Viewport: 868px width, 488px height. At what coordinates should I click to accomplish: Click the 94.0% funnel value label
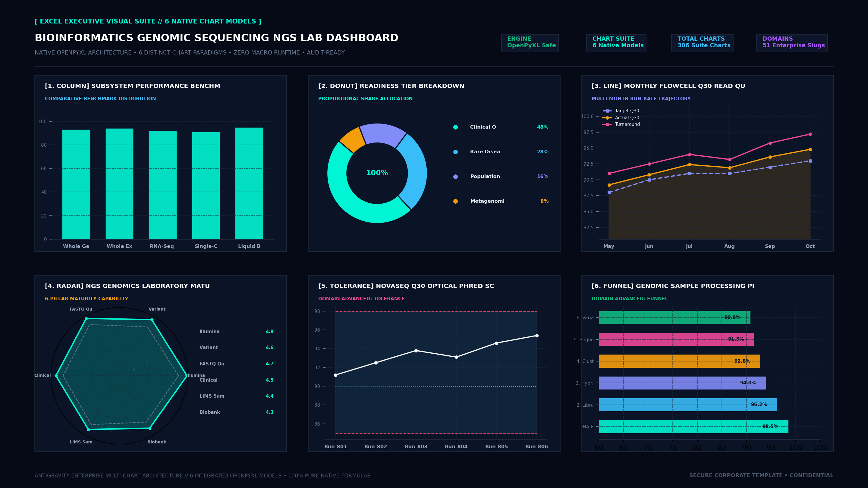748,383
